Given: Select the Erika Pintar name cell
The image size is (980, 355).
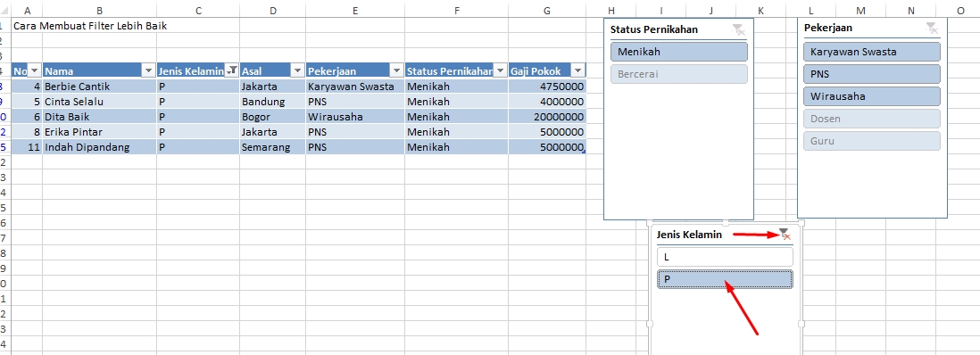Looking at the screenshot, I should [x=99, y=132].
